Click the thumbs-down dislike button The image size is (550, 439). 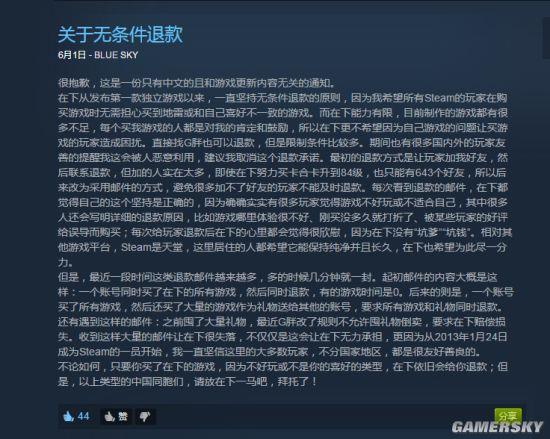[x=145, y=417]
